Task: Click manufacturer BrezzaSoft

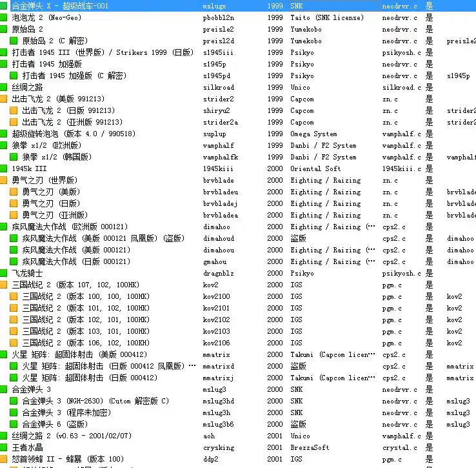Action: 310,447
